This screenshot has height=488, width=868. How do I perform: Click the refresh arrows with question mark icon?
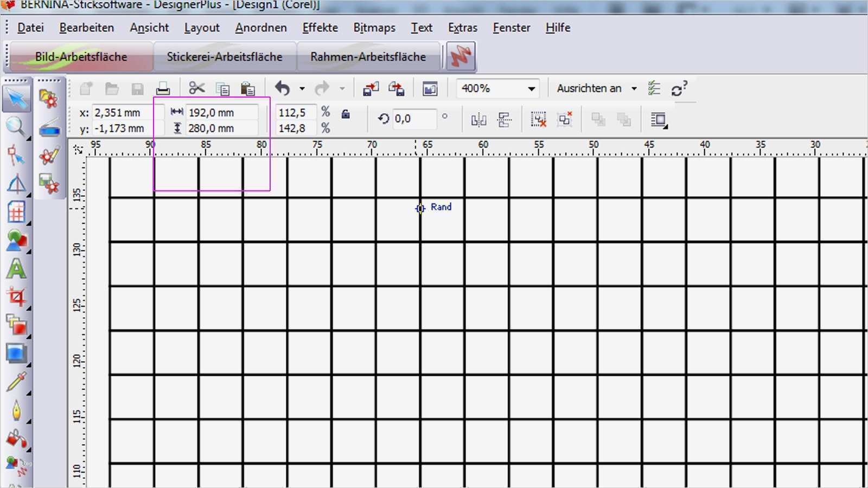tap(679, 88)
